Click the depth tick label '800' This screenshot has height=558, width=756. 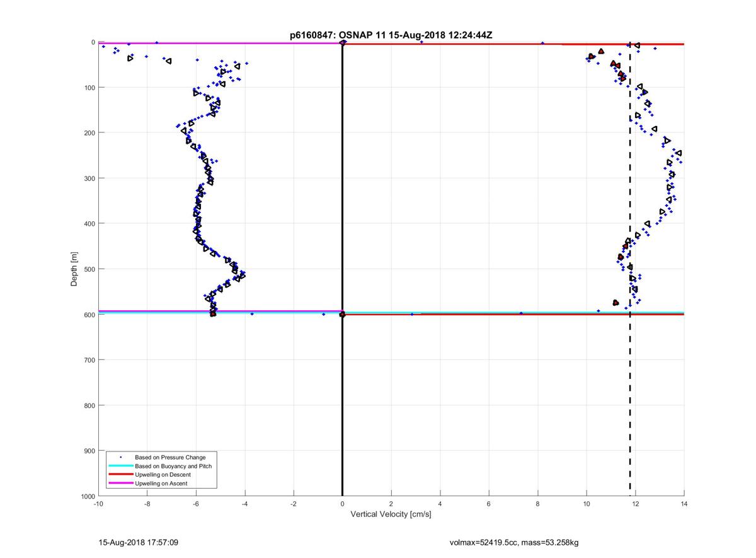click(89, 405)
